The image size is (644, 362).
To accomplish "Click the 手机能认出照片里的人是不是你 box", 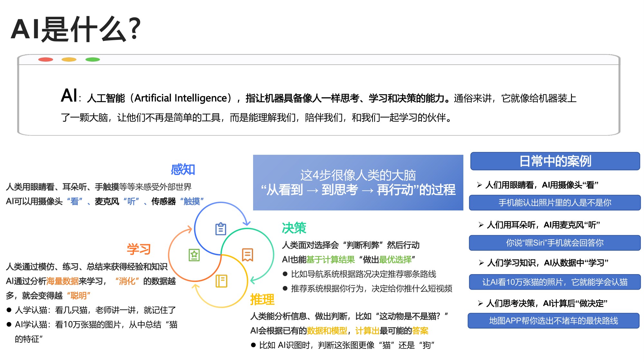I will pyautogui.click(x=555, y=202).
